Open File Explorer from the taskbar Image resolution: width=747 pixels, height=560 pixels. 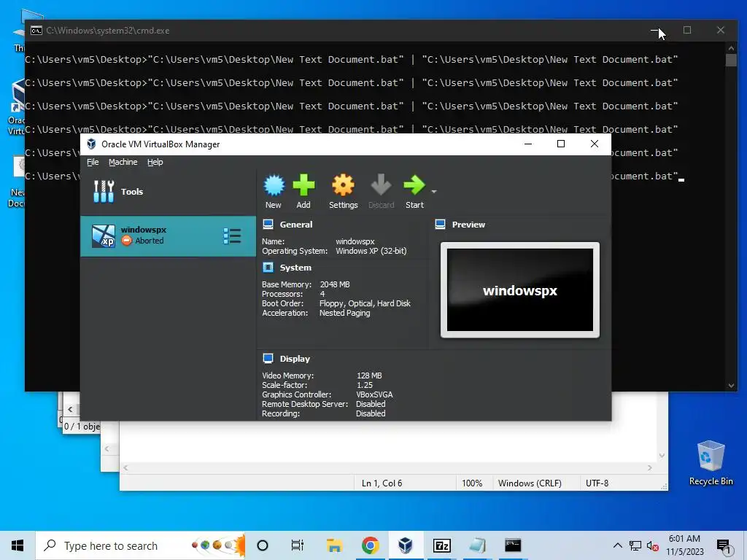pyautogui.click(x=334, y=545)
